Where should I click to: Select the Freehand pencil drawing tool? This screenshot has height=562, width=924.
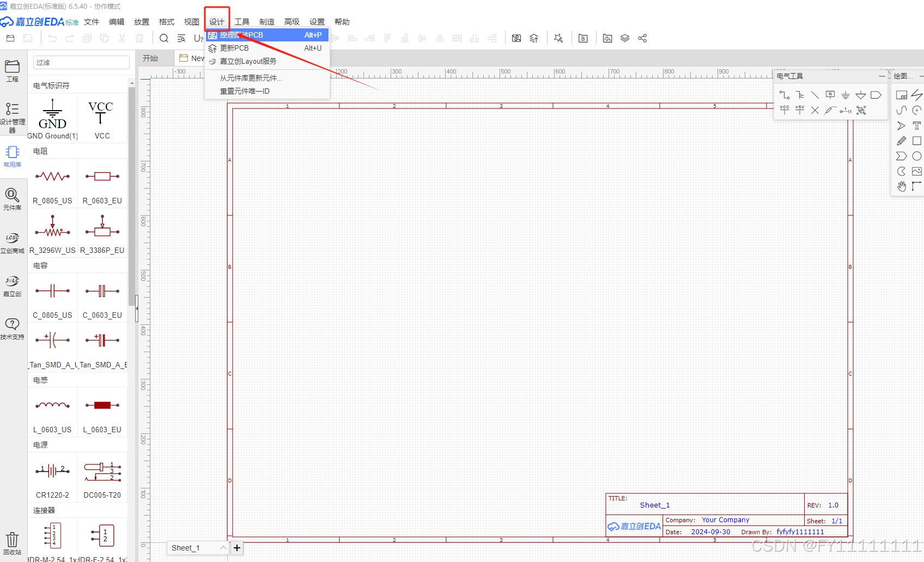click(902, 141)
